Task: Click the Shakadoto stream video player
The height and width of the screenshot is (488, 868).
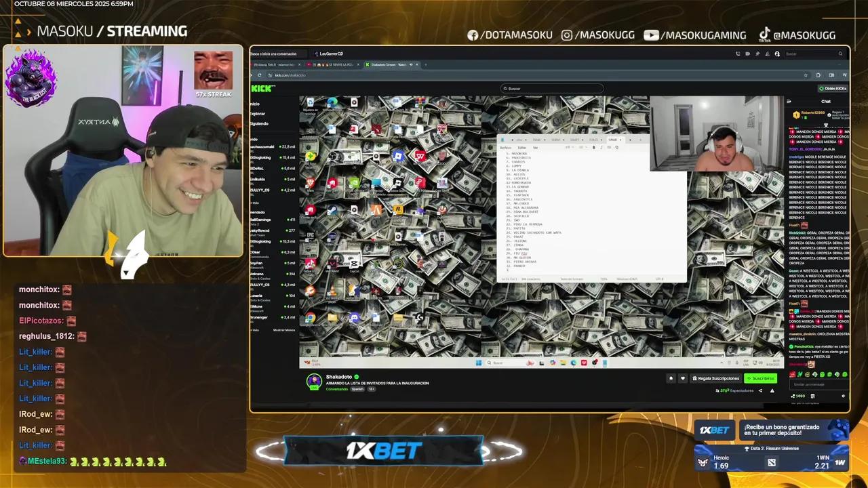Action: 541,232
